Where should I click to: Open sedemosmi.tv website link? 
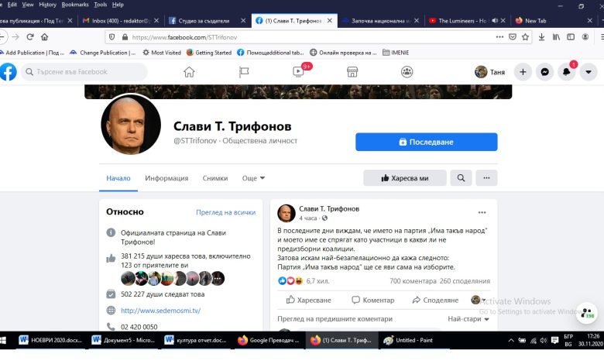160,311
